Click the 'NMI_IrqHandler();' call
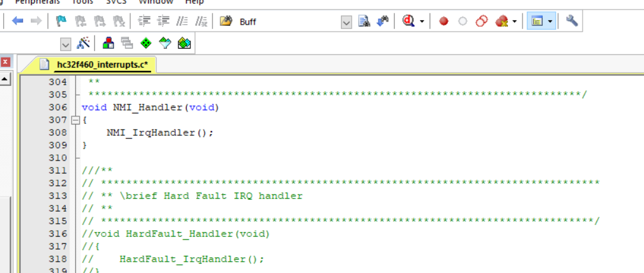644x273 pixels. [x=160, y=133]
